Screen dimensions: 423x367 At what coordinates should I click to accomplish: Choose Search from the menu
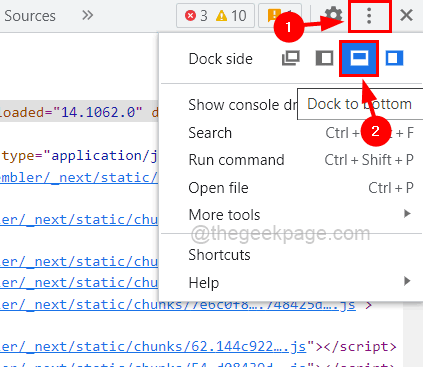(x=292, y=133)
